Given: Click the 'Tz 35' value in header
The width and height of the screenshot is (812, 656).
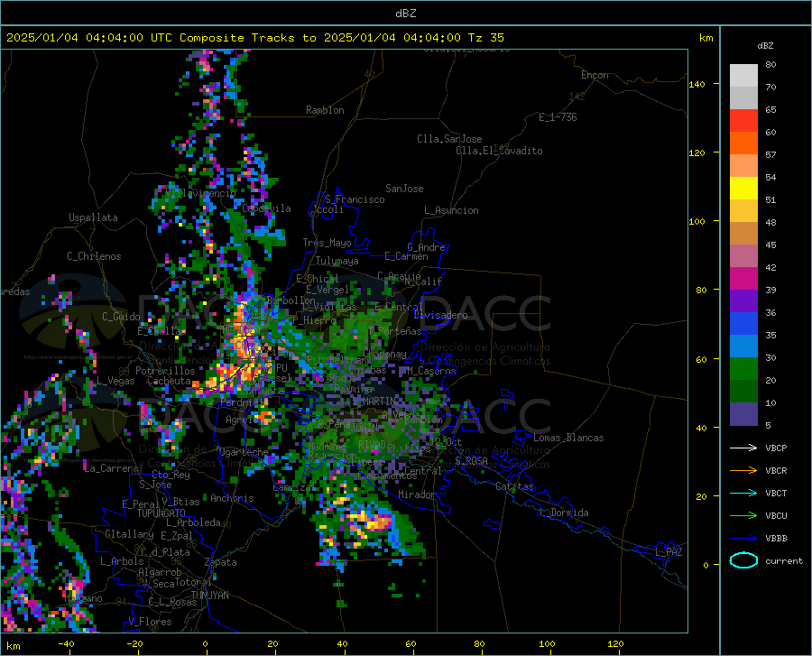Looking at the screenshot, I should click(x=485, y=38).
